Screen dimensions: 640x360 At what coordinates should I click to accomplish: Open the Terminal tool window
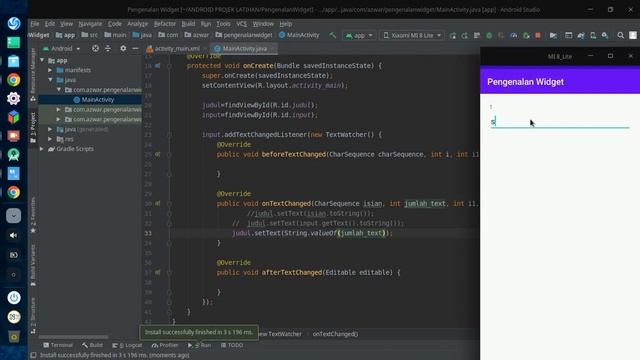pyautogui.click(x=58, y=345)
